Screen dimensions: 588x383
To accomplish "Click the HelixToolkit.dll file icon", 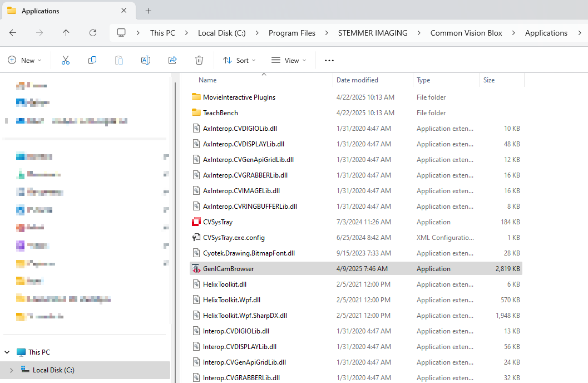I will point(196,284).
